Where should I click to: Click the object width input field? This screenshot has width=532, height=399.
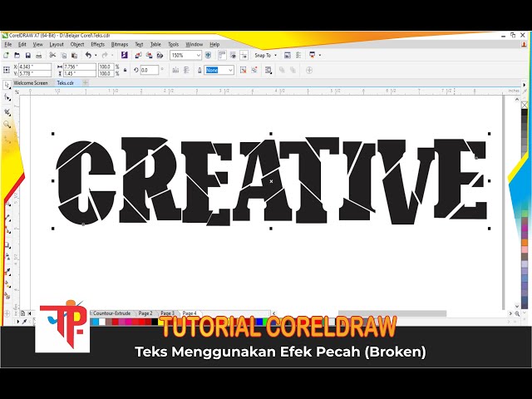[x=80, y=66]
